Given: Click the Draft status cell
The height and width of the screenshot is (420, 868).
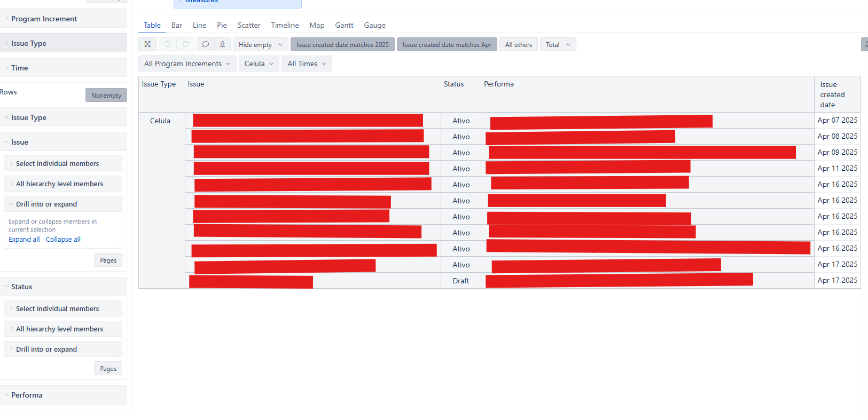Looking at the screenshot, I should [461, 281].
